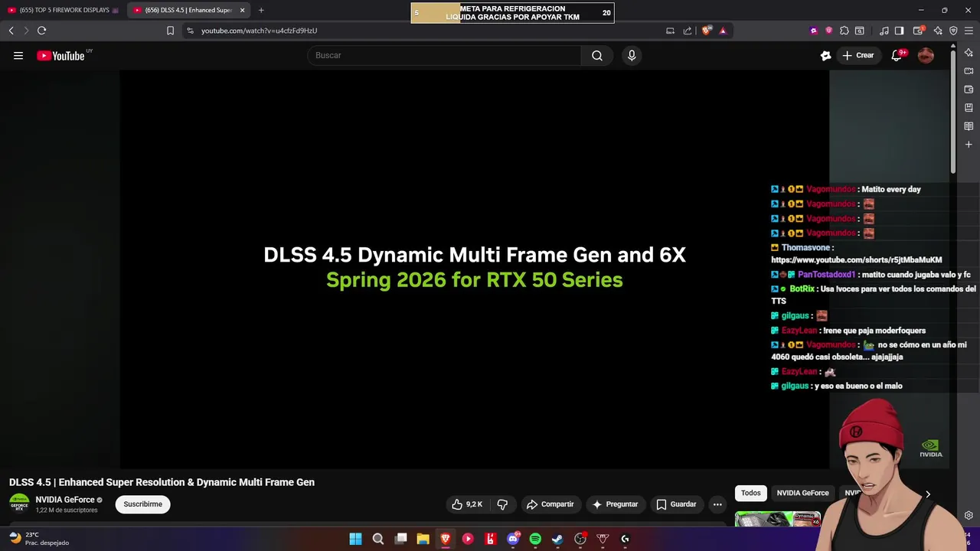Open a new browser tab

pos(261,10)
